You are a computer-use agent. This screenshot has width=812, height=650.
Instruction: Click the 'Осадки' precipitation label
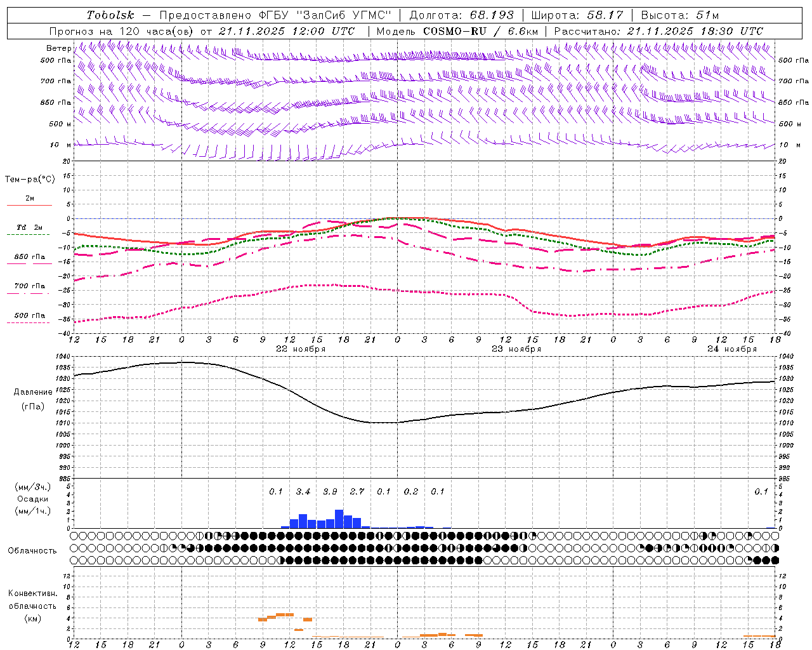point(33,499)
